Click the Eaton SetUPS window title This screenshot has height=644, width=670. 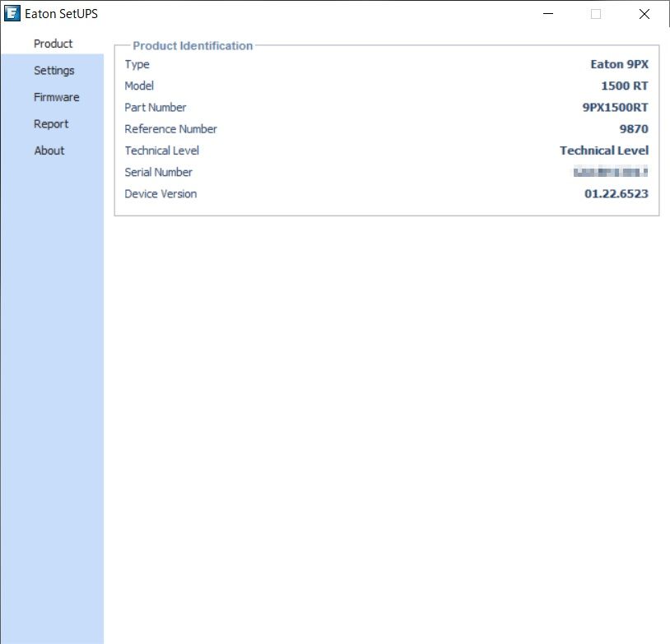coord(61,14)
